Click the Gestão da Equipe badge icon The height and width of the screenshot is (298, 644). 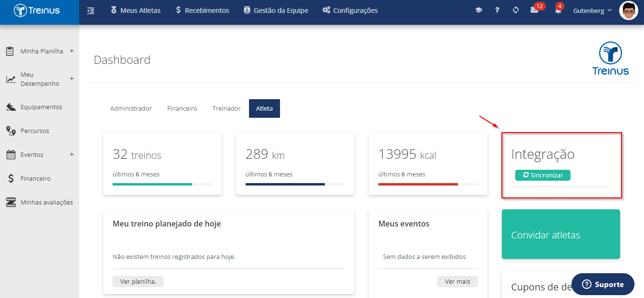247,10
